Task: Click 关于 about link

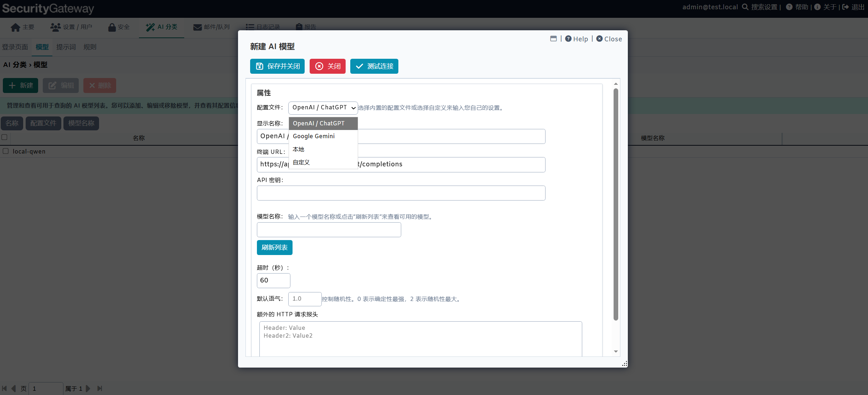Action: point(826,7)
